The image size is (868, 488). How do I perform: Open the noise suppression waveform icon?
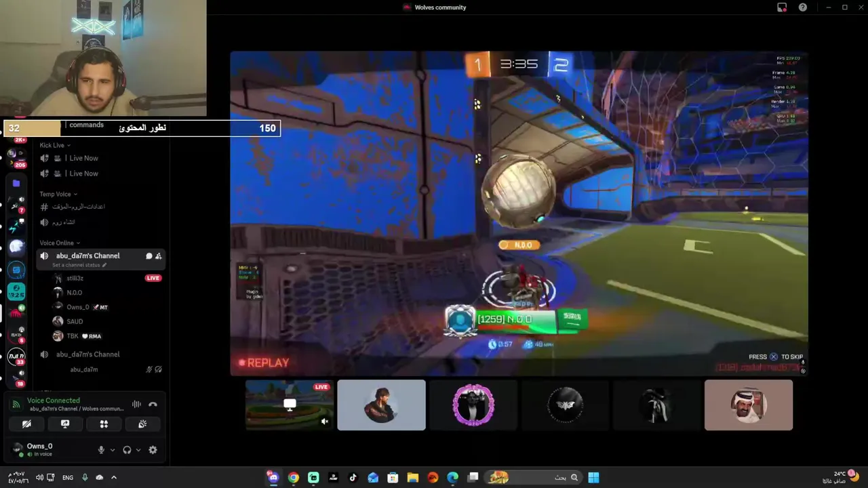click(136, 405)
